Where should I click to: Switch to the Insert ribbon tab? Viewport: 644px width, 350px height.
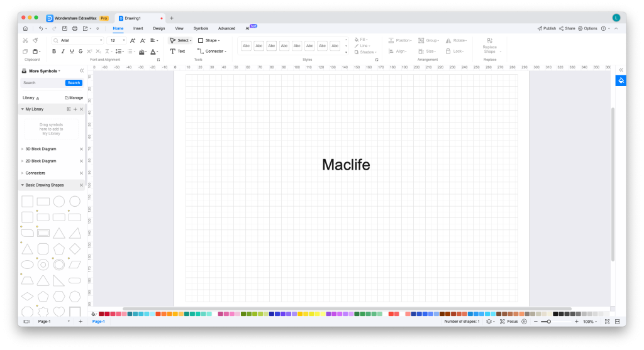pyautogui.click(x=138, y=28)
